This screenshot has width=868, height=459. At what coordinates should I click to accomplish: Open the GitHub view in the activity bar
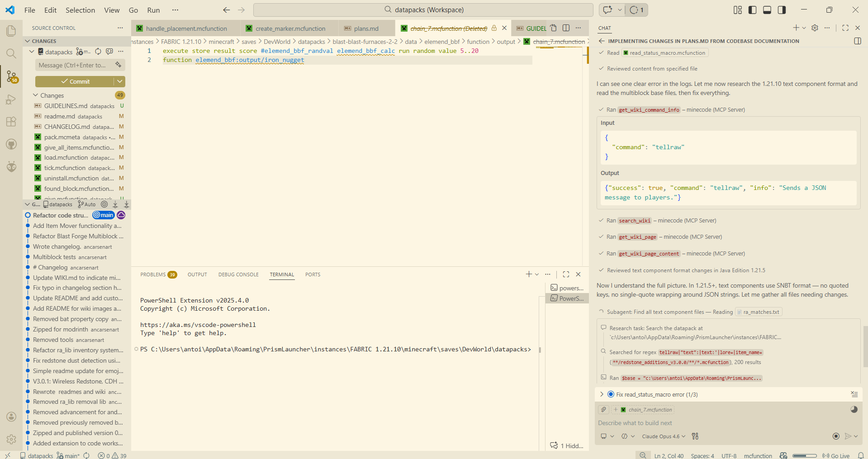pyautogui.click(x=11, y=144)
